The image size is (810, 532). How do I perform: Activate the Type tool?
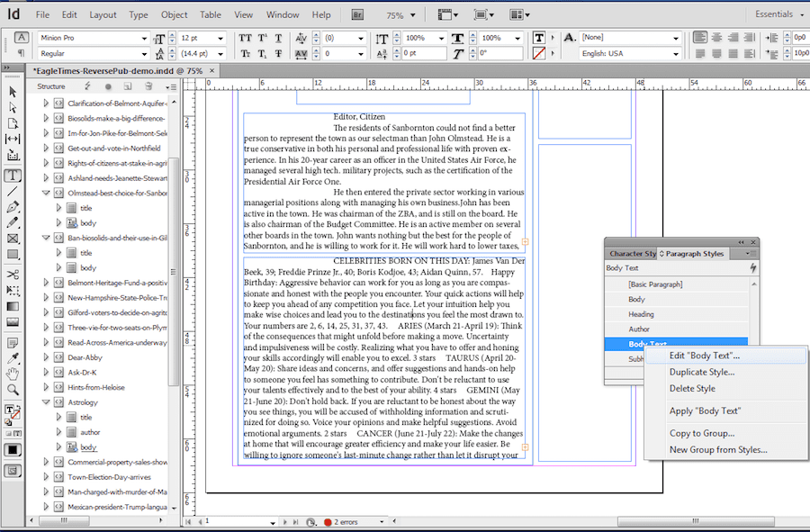point(13,176)
